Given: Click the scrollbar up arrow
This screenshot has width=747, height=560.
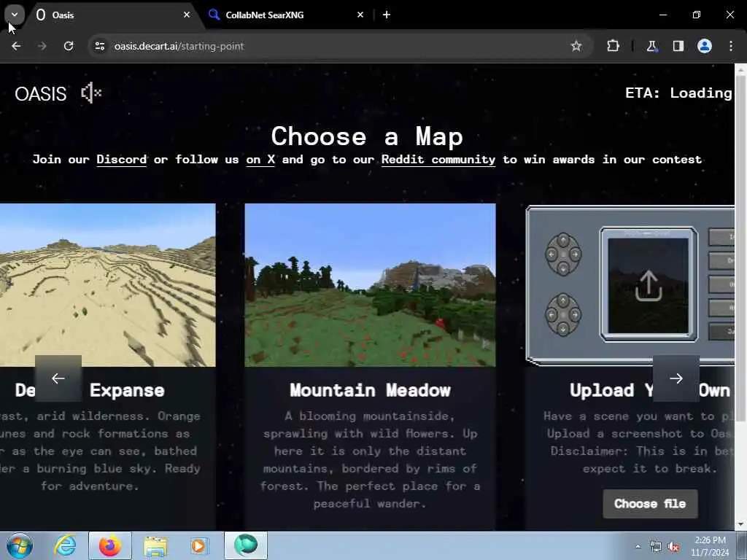Looking at the screenshot, I should click(x=741, y=69).
